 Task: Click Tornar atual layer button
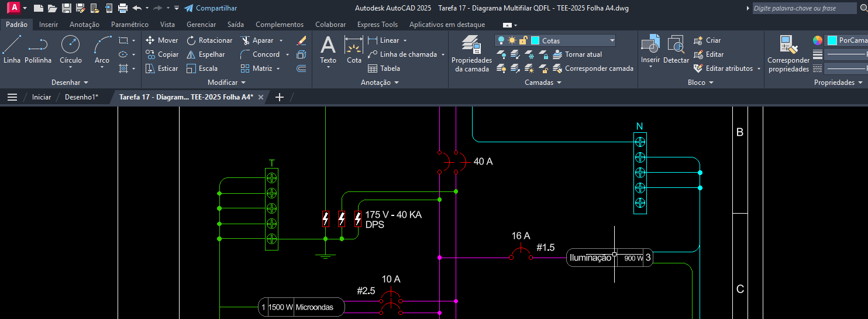[583, 54]
